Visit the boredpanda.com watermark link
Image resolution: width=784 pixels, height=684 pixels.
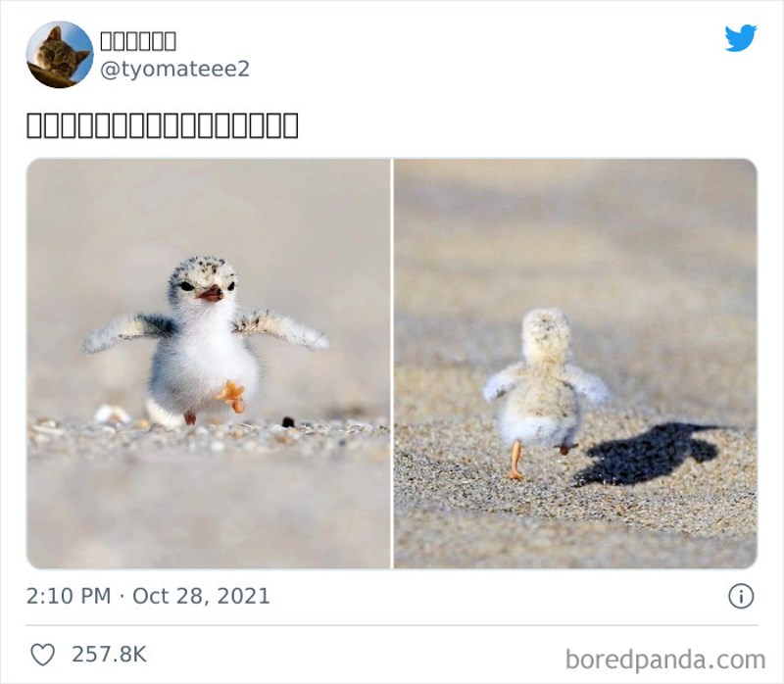coord(665,660)
